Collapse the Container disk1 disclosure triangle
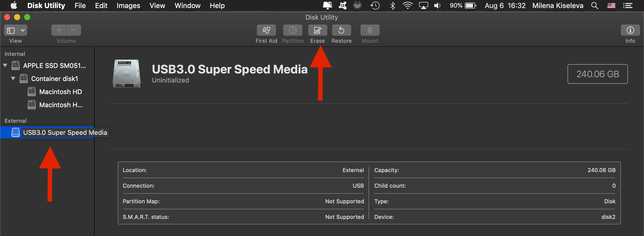Viewport: 644px width, 236px height. click(x=13, y=78)
